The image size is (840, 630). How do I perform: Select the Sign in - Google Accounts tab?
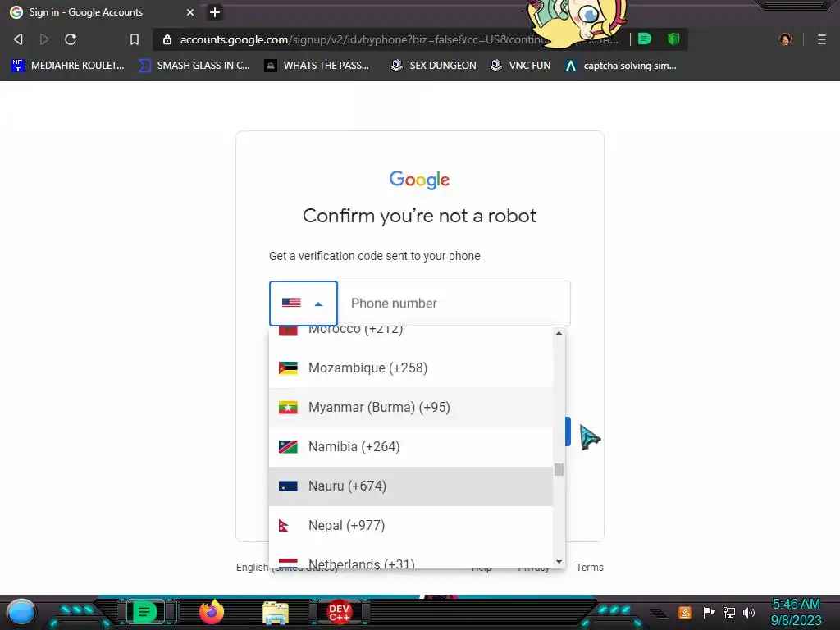102,11
